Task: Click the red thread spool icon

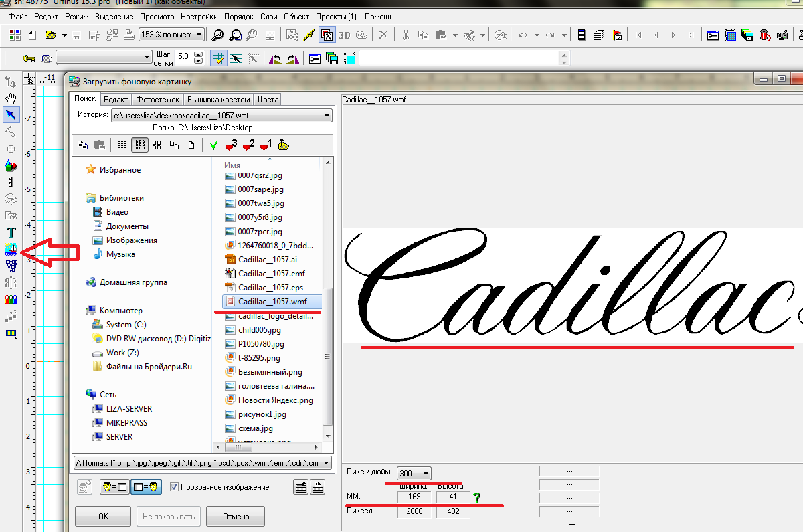Action: [x=764, y=35]
